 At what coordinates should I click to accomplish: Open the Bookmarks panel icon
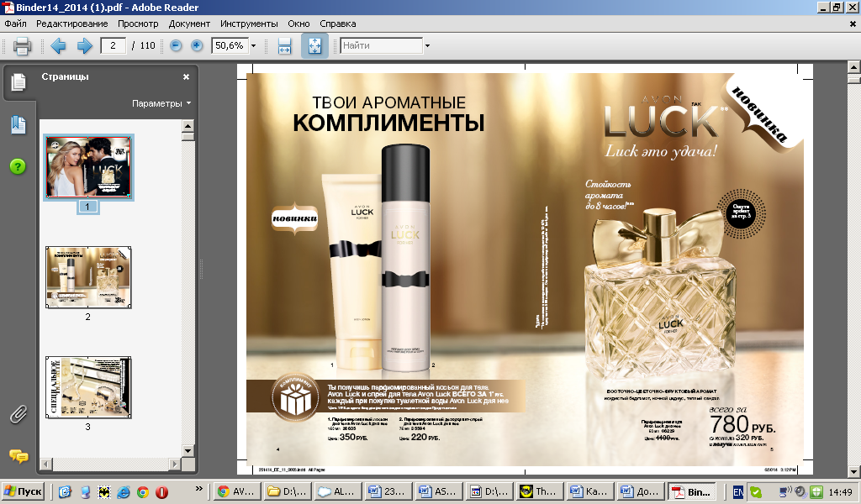(x=18, y=125)
